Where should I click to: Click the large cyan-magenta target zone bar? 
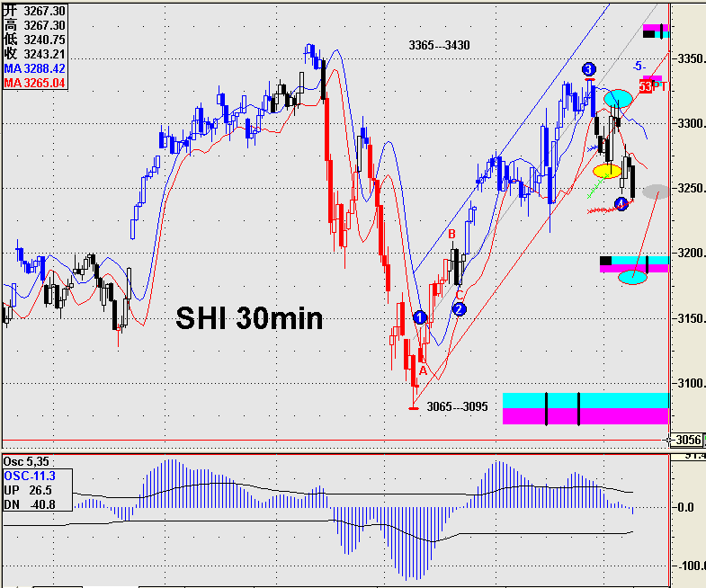(585, 408)
